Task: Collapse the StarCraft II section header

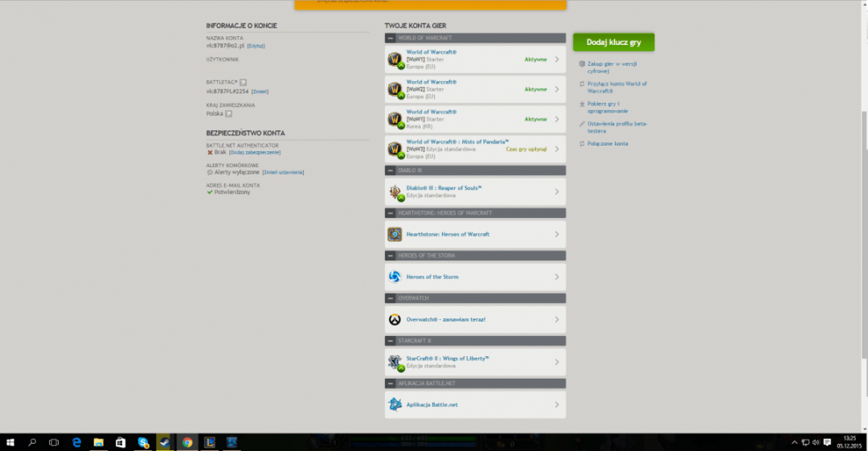Action: 391,341
